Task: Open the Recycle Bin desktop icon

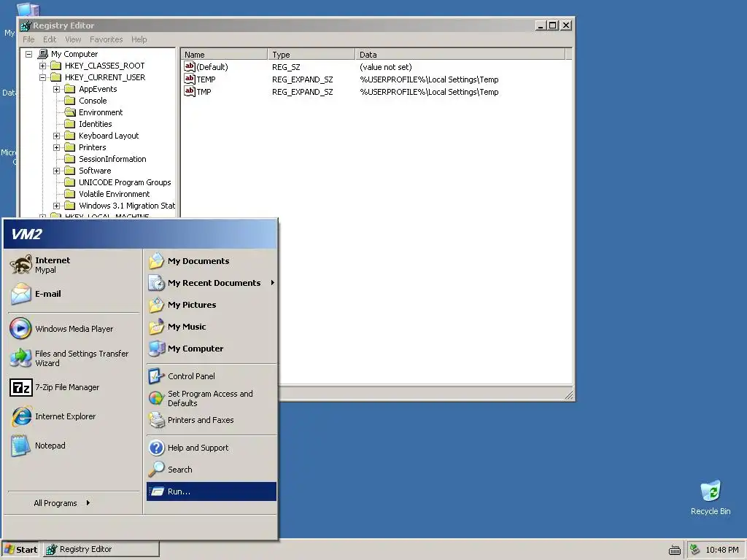Action: [711, 491]
